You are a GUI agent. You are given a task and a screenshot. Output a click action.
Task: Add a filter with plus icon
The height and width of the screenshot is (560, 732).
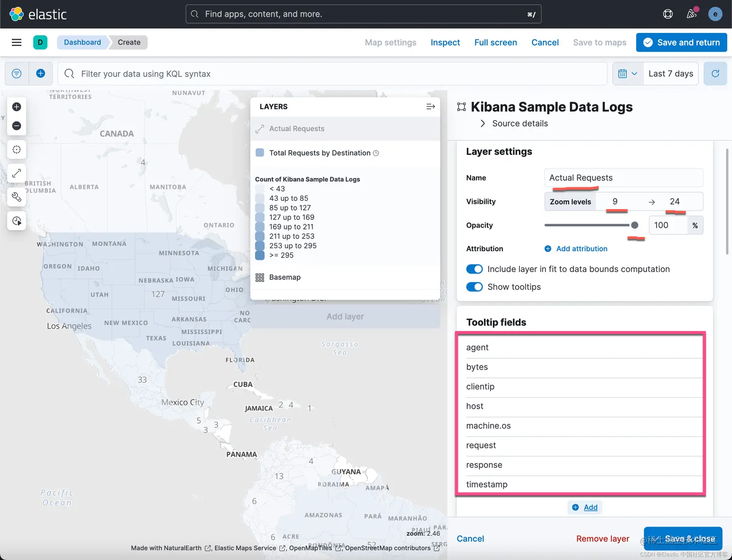pyautogui.click(x=41, y=74)
